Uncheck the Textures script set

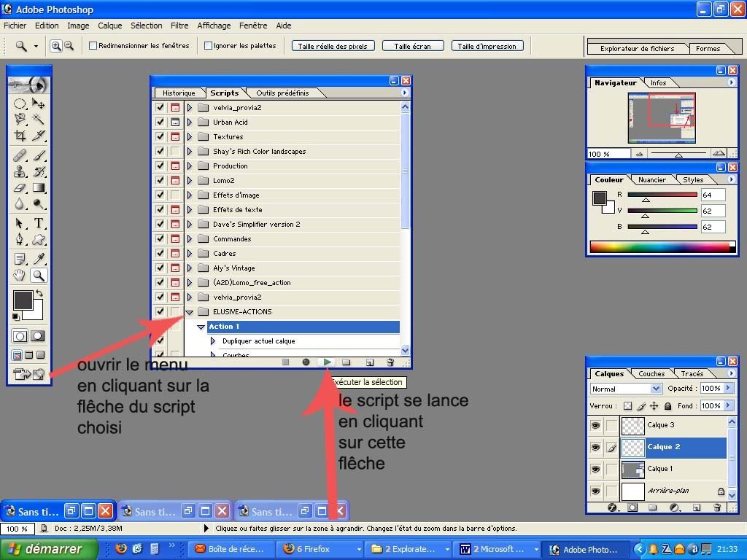(x=160, y=136)
